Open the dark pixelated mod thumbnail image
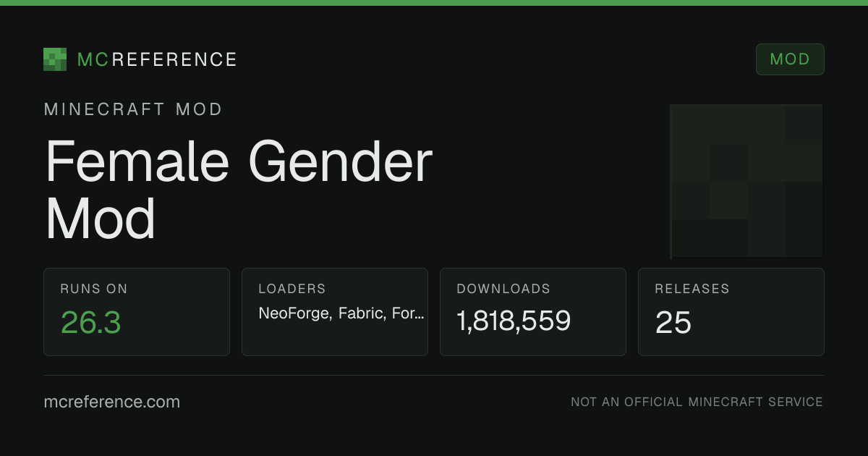This screenshot has width=868, height=456. (746, 181)
